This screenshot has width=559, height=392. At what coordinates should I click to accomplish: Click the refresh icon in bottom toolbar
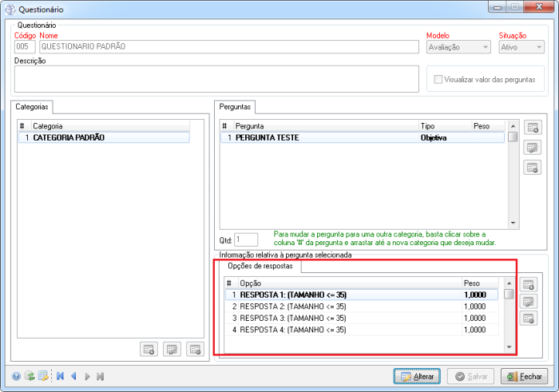(x=30, y=376)
